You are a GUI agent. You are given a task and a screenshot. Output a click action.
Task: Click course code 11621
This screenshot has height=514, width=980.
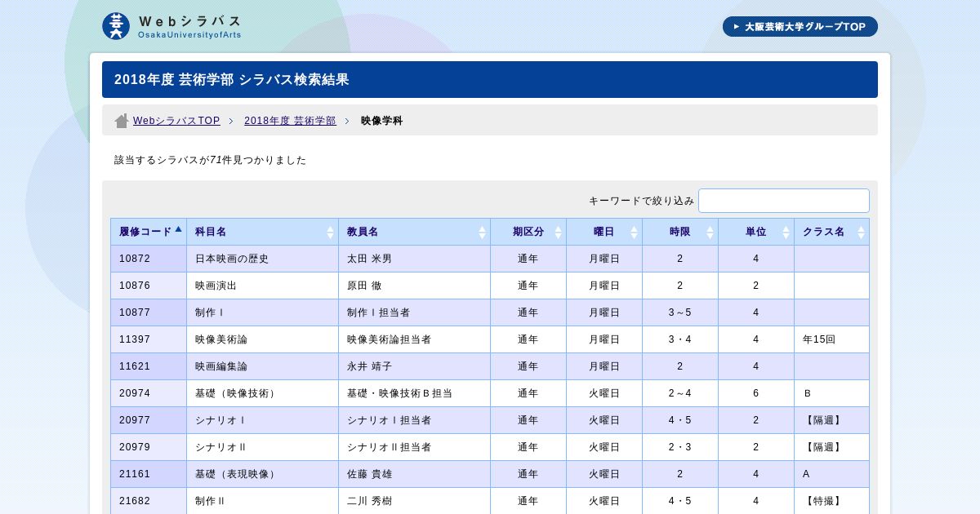(135, 366)
